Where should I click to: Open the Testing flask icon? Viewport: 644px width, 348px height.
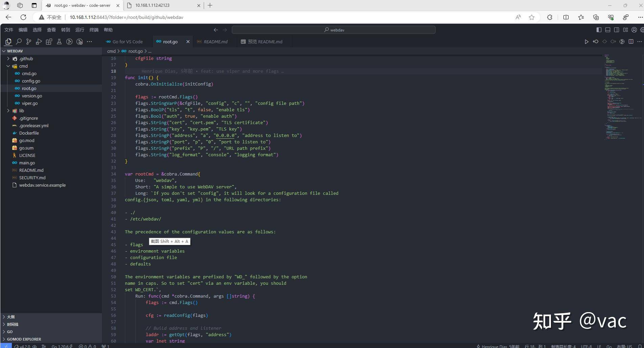[x=59, y=42]
